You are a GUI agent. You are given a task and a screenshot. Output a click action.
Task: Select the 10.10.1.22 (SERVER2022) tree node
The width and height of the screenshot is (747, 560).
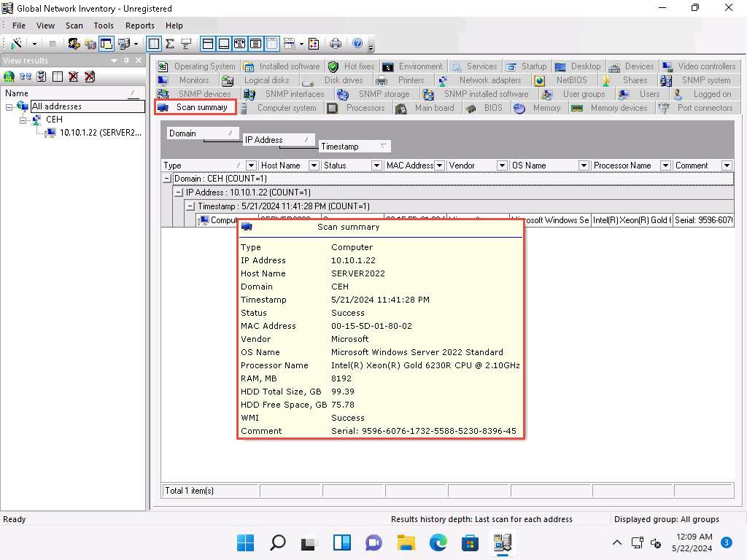(x=100, y=133)
